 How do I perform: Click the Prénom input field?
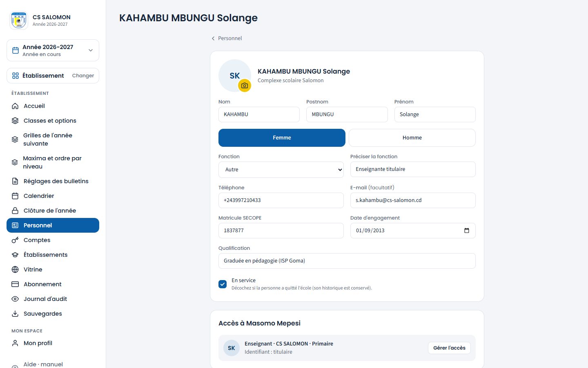click(435, 114)
